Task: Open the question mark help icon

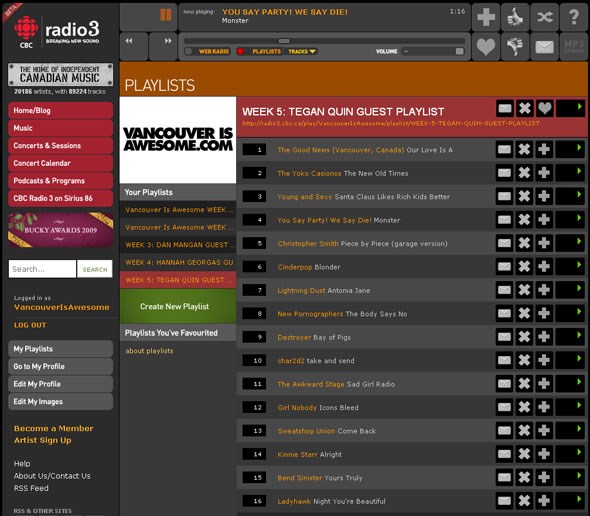Action: tap(573, 17)
